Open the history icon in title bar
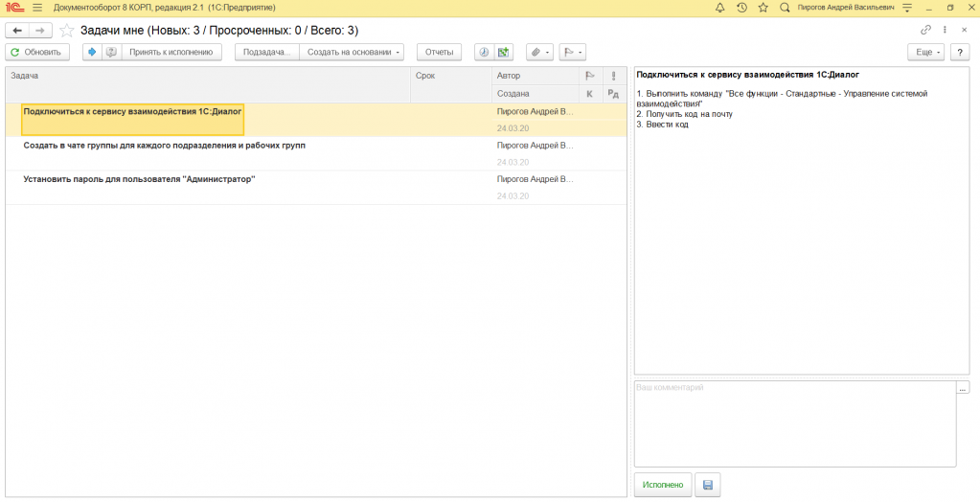The width and height of the screenshot is (980, 502). (x=741, y=8)
